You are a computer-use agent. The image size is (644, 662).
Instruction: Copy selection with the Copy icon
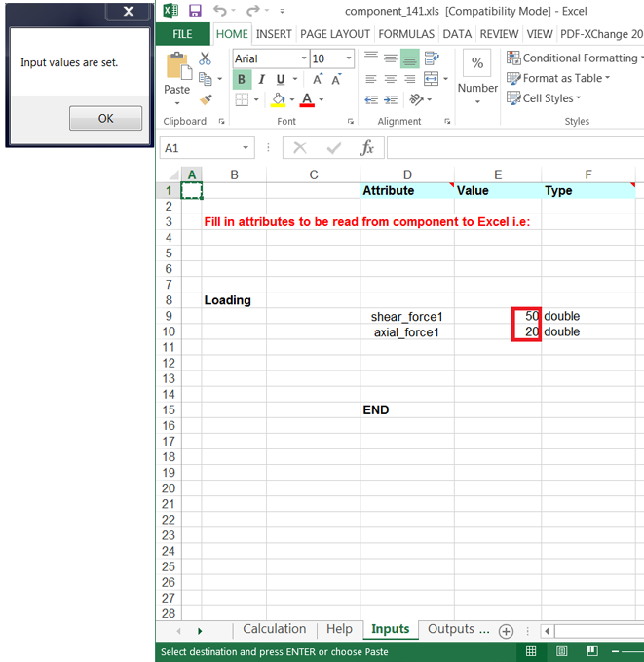tap(206, 79)
